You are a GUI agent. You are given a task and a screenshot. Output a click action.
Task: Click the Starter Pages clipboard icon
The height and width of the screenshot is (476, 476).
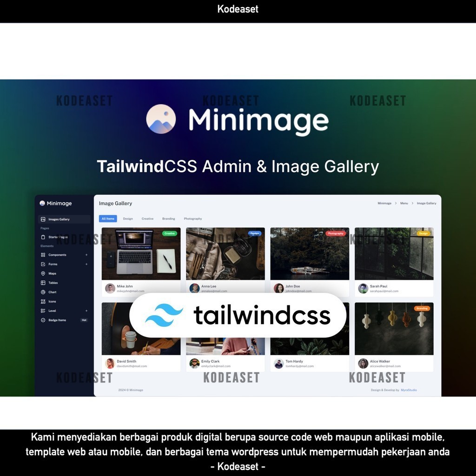(x=43, y=237)
